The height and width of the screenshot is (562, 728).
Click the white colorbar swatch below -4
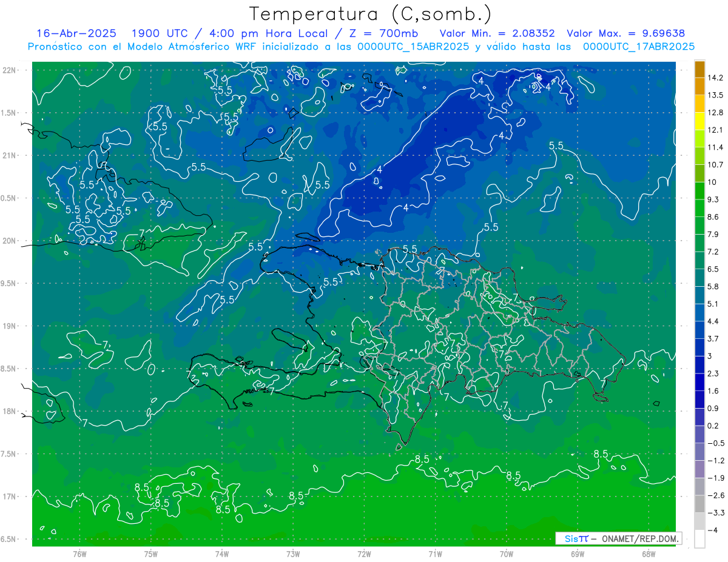pos(699,539)
